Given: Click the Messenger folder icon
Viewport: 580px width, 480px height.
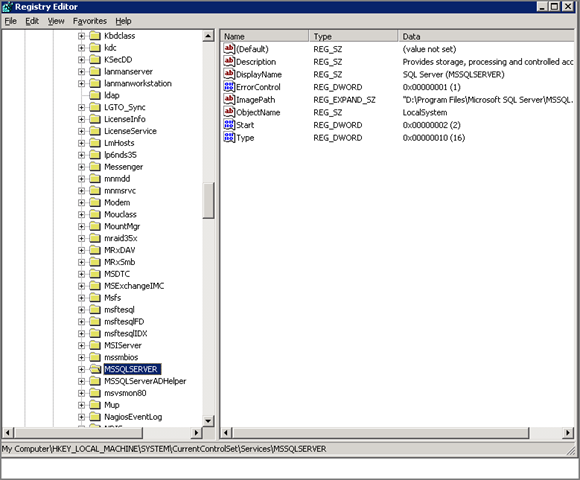Looking at the screenshot, I should coord(95,167).
